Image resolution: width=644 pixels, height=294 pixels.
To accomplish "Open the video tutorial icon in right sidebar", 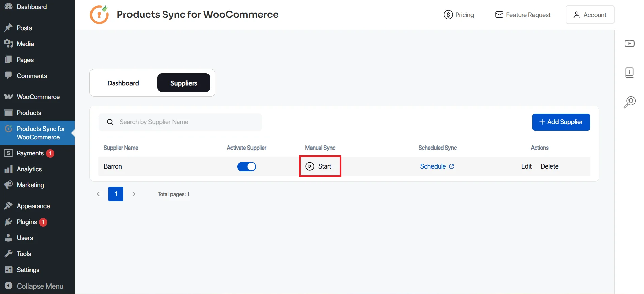I will tap(629, 44).
